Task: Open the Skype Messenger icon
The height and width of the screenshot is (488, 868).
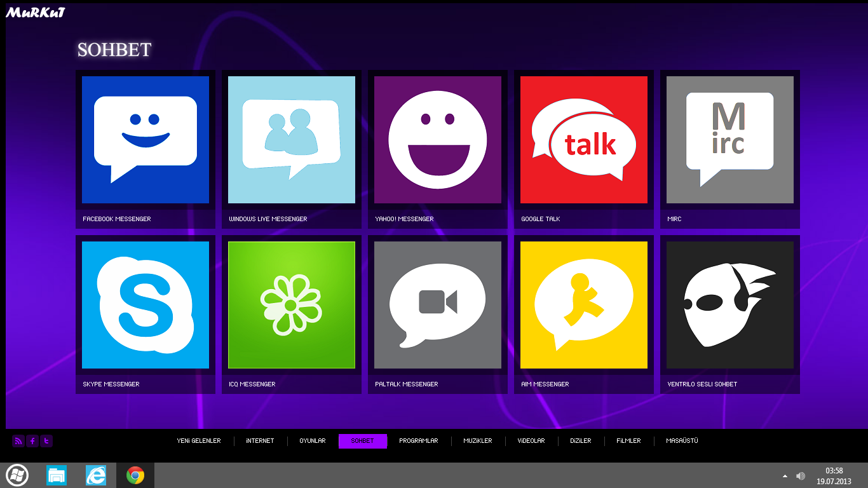Action: pos(146,305)
